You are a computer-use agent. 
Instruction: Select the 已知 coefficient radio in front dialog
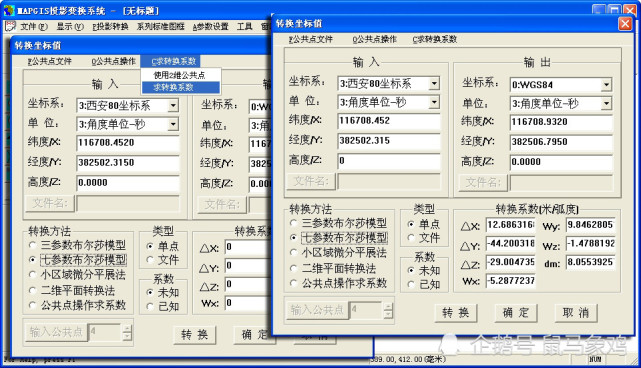point(411,285)
